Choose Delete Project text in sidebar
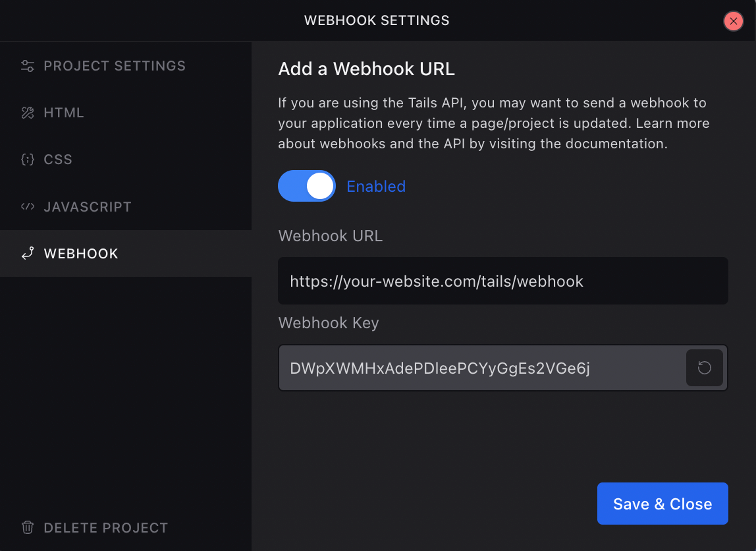The width and height of the screenshot is (756, 551). tap(105, 528)
